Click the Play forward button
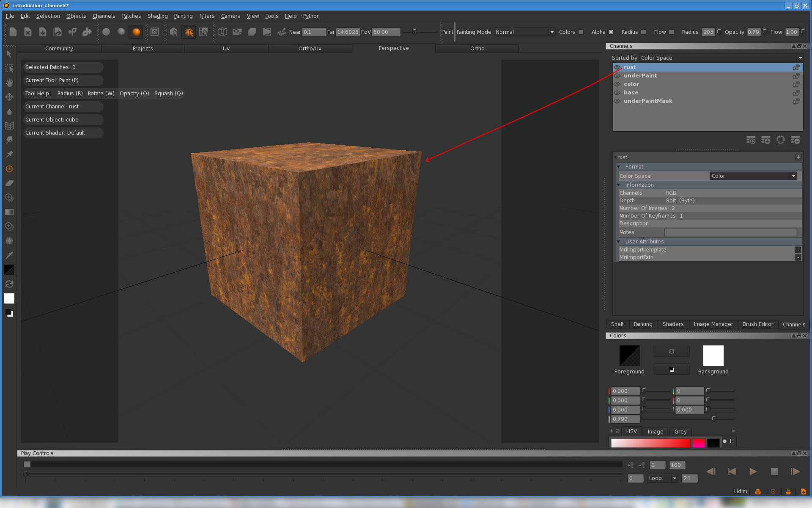 click(753, 472)
